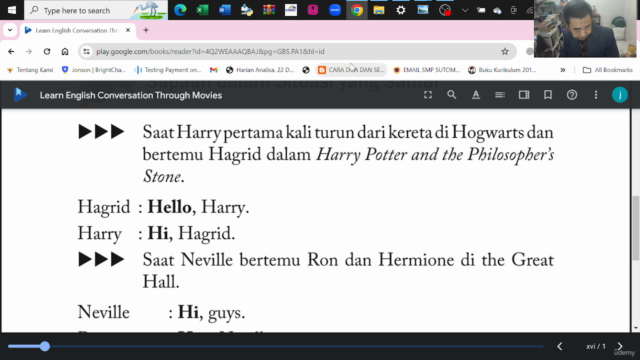Launch Microsoft Edge from the taskbar
The height and width of the screenshot is (360, 640).
point(180,10)
